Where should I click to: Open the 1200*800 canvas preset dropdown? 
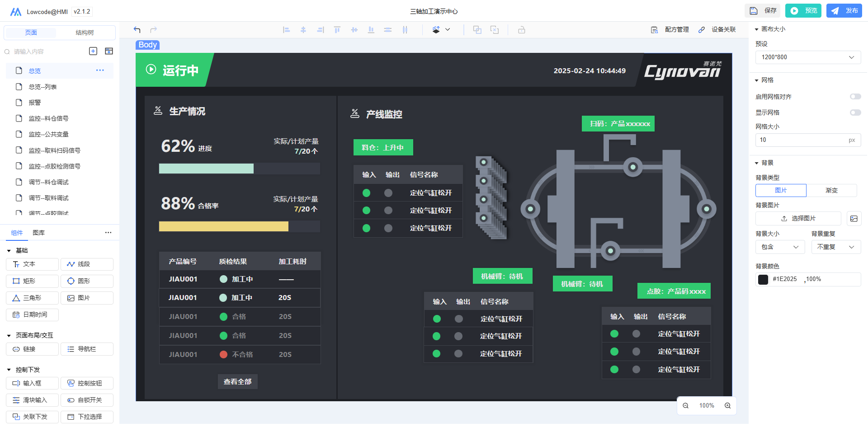[807, 57]
